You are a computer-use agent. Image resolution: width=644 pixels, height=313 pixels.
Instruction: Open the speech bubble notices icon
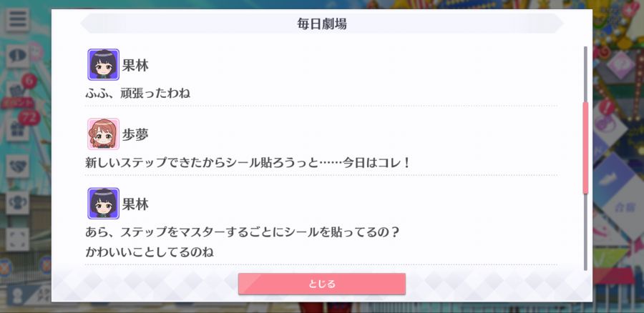coord(17,56)
